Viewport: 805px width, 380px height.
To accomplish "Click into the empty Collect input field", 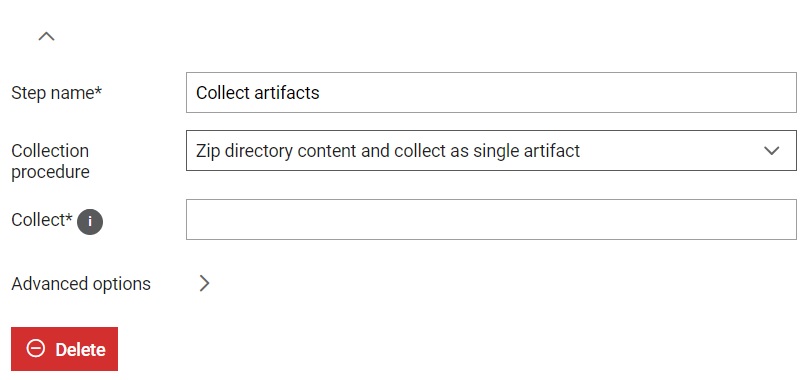I will [491, 219].
